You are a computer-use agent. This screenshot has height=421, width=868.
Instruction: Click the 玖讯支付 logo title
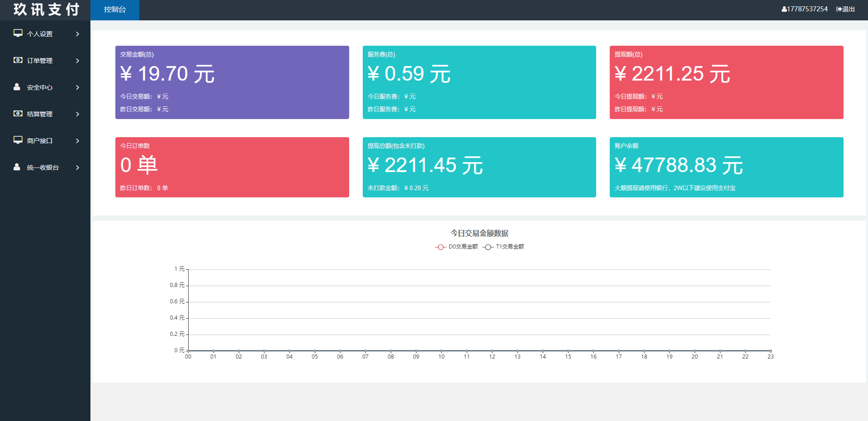[x=46, y=10]
